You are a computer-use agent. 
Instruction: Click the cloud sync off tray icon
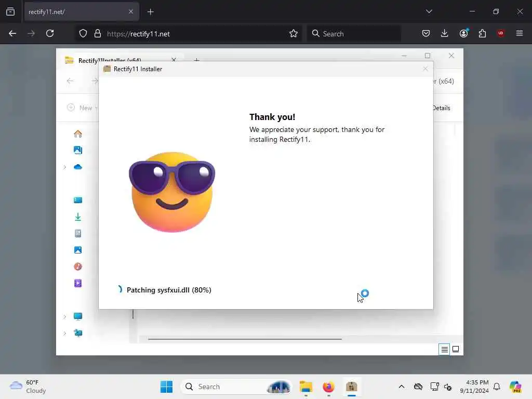418,387
